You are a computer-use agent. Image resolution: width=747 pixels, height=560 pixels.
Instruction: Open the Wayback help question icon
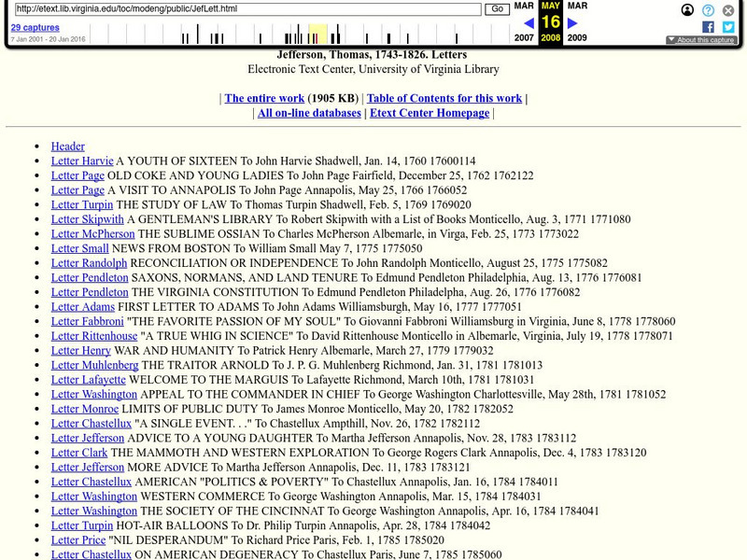click(709, 10)
